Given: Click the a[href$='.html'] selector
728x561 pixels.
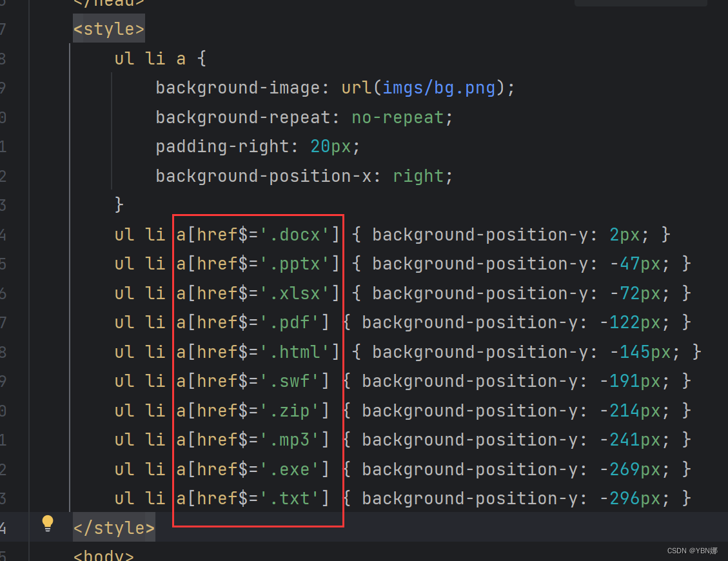Looking at the screenshot, I should pos(258,351).
